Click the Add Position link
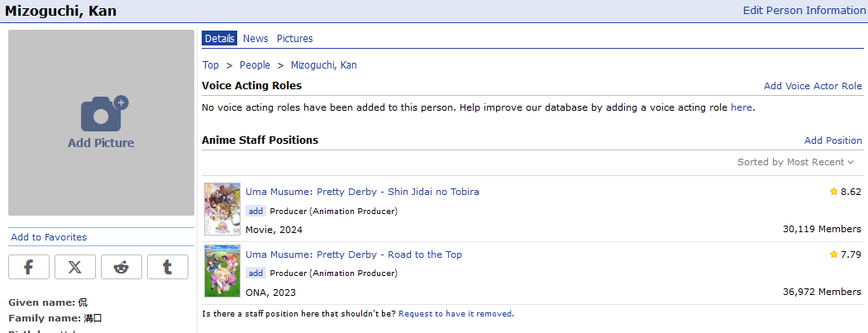Image resolution: width=868 pixels, height=333 pixels. 832,140
